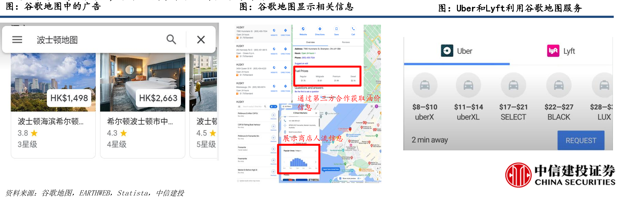Open the All filters button on map
This screenshot has width=644, height=197.
pyautogui.click(x=287, y=107)
